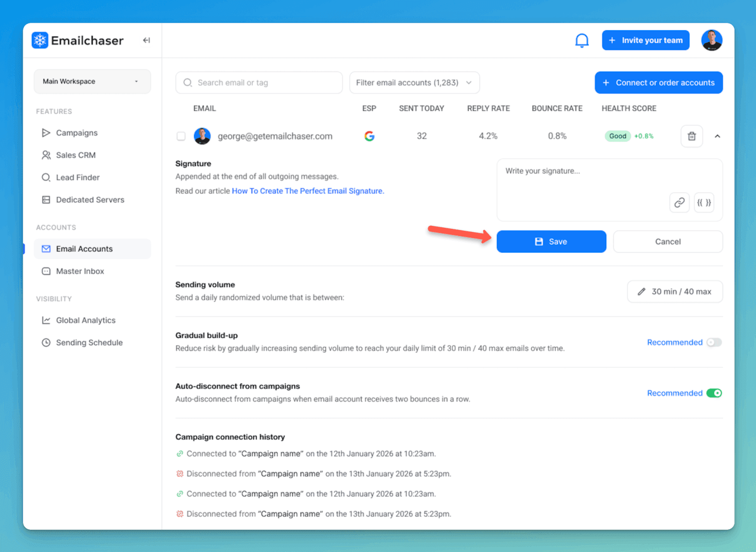Collapse the george account details chevron
Viewport: 756px width, 552px height.
pos(717,136)
